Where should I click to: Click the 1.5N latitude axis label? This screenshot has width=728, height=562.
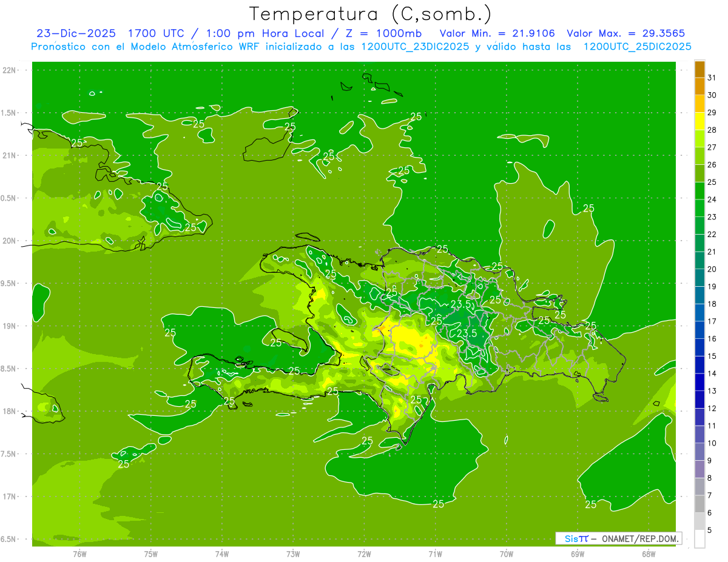click(x=8, y=113)
